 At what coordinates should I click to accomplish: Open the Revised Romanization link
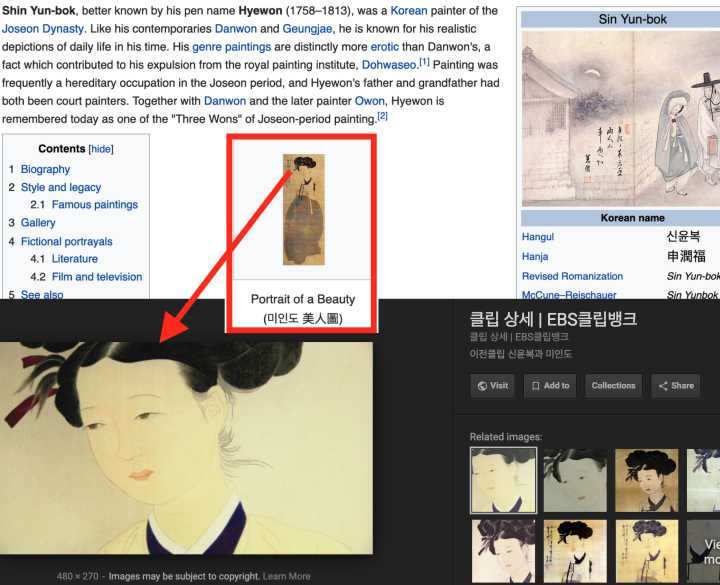pos(572,276)
